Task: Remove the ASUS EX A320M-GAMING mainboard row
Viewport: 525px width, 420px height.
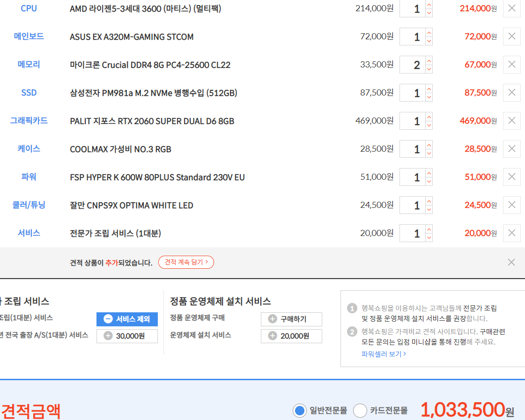Action: pos(511,37)
